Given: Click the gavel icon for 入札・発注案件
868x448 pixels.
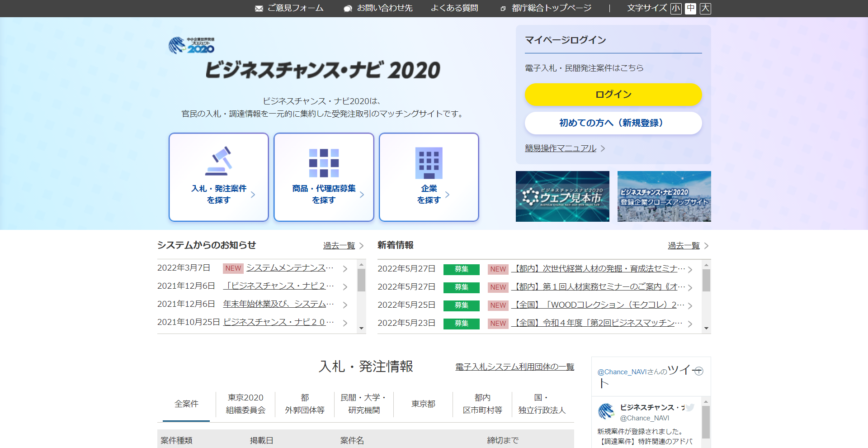Looking at the screenshot, I should (219, 161).
